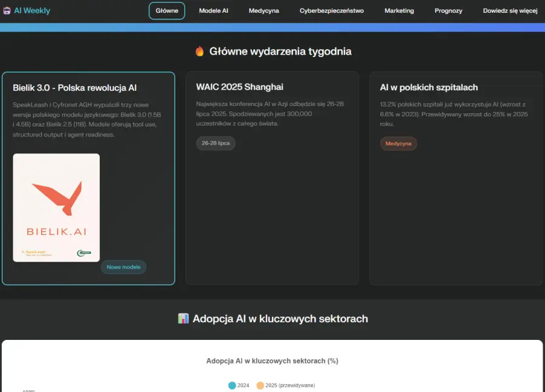This screenshot has width=545, height=392.
Task: Toggle the 2025 (przewidywane) legend color marker
Action: [260, 385]
